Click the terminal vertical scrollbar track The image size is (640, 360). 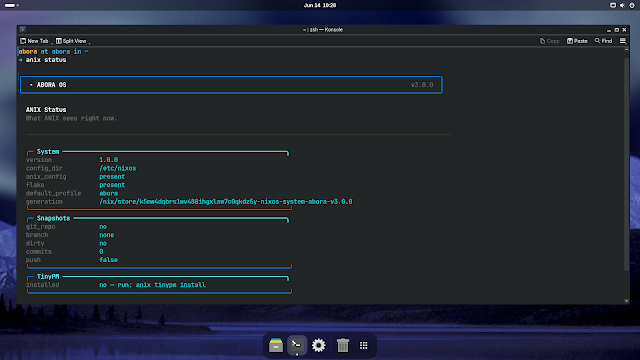click(x=627, y=176)
